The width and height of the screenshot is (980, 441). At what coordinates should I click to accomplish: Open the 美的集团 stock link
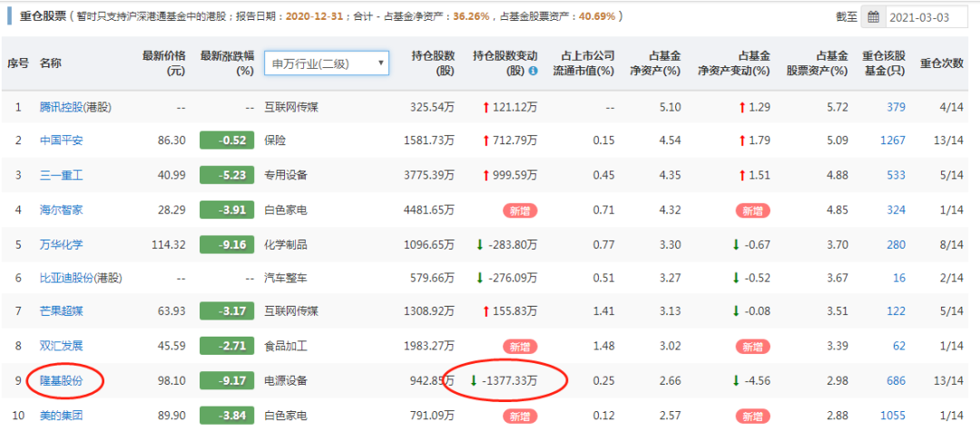pyautogui.click(x=61, y=415)
